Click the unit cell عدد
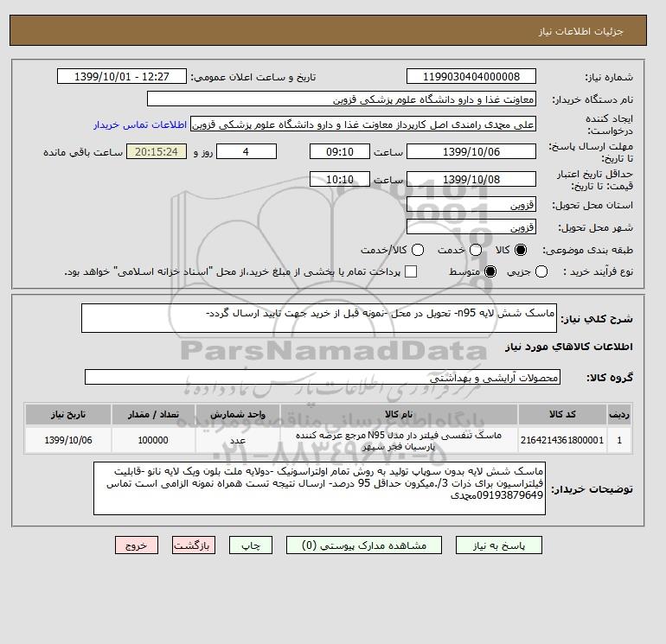 (x=238, y=440)
